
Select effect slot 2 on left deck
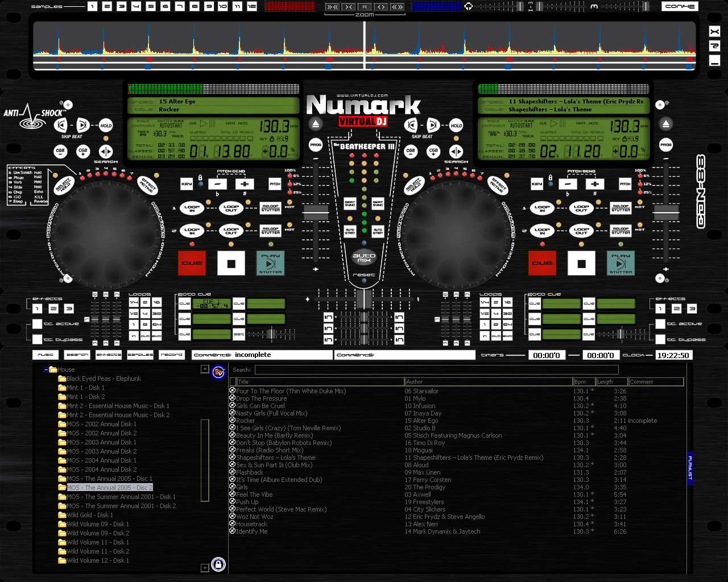click(x=53, y=309)
